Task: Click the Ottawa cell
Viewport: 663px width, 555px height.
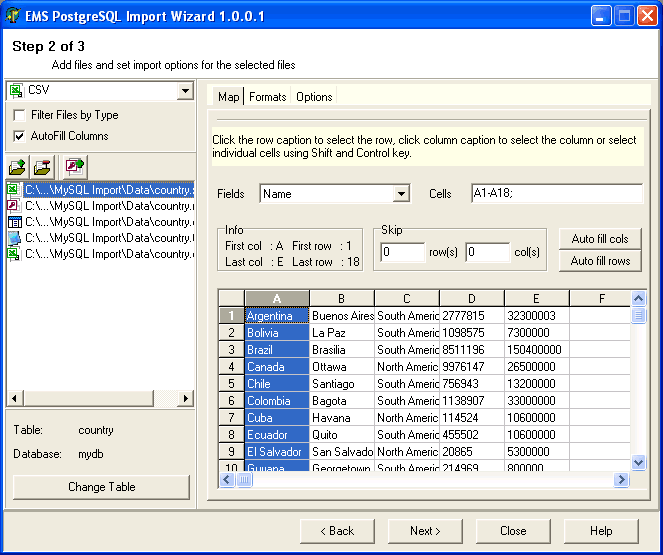Action: coord(342,366)
